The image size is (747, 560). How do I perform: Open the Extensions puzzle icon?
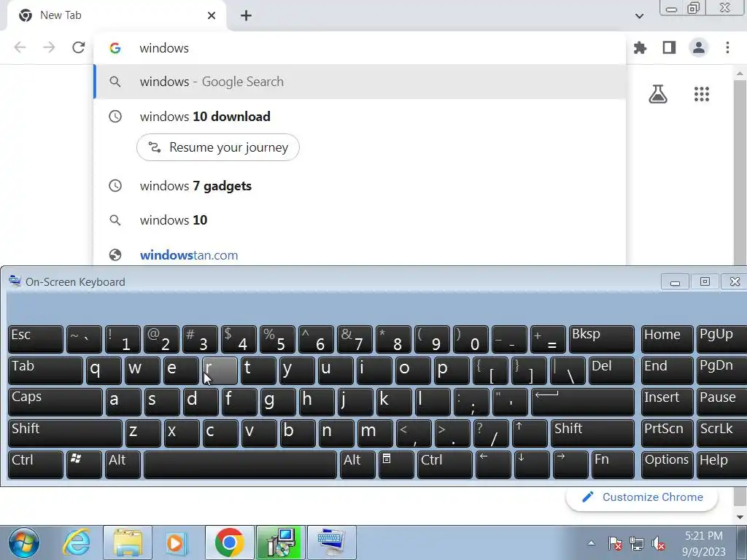(x=640, y=47)
